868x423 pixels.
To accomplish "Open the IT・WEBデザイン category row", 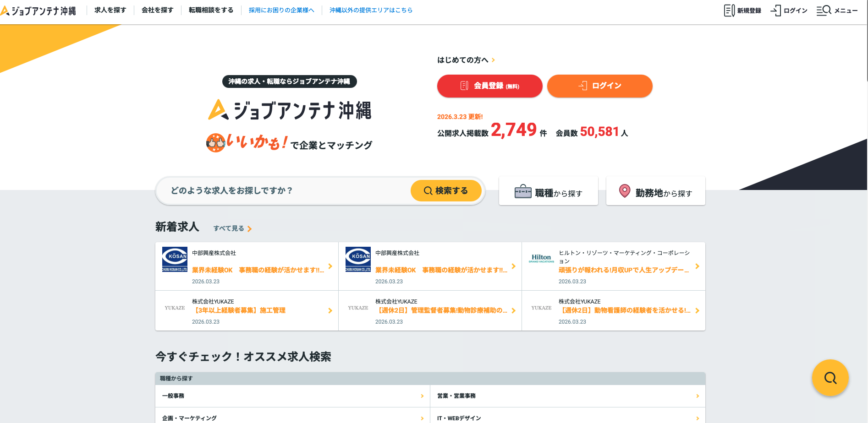I will tap(567, 418).
